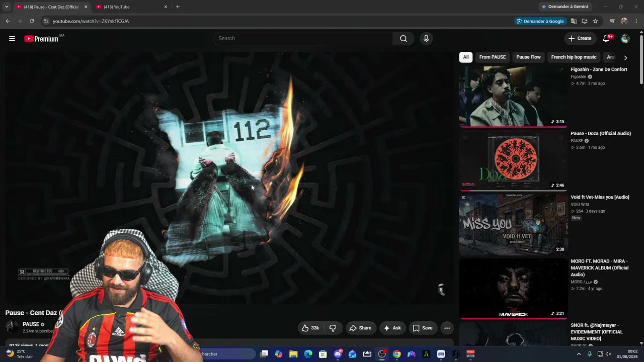The image size is (644, 362).
Task: Reload the current page
Action: (x=32, y=21)
